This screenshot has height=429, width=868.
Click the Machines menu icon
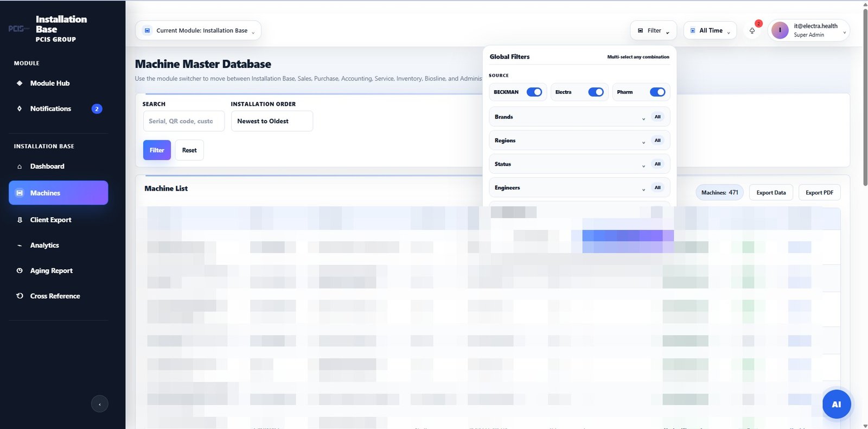click(20, 193)
